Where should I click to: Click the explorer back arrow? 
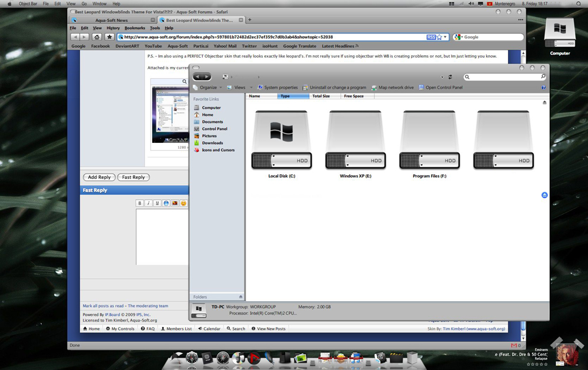(198, 77)
